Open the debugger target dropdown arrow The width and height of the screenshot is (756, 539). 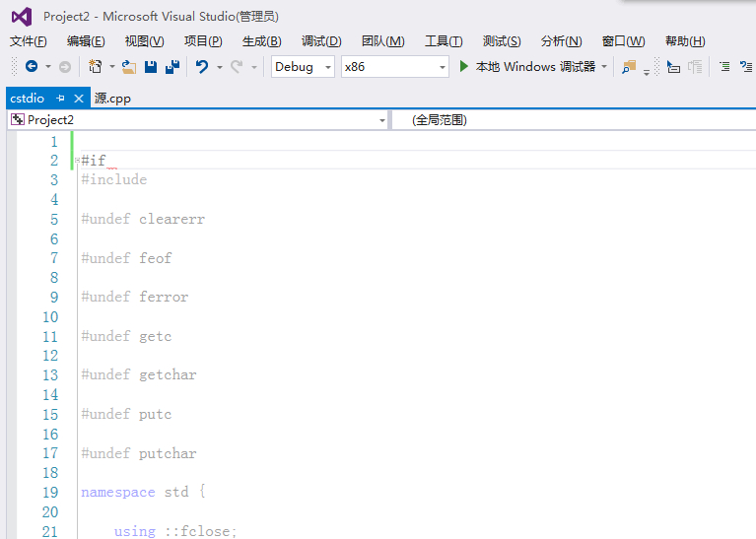(x=604, y=67)
